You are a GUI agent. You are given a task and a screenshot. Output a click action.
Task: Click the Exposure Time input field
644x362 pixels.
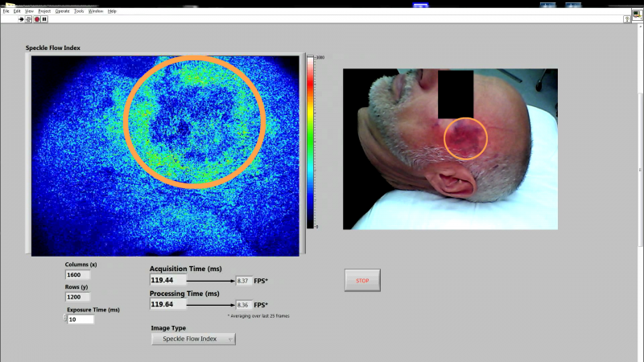(83, 319)
